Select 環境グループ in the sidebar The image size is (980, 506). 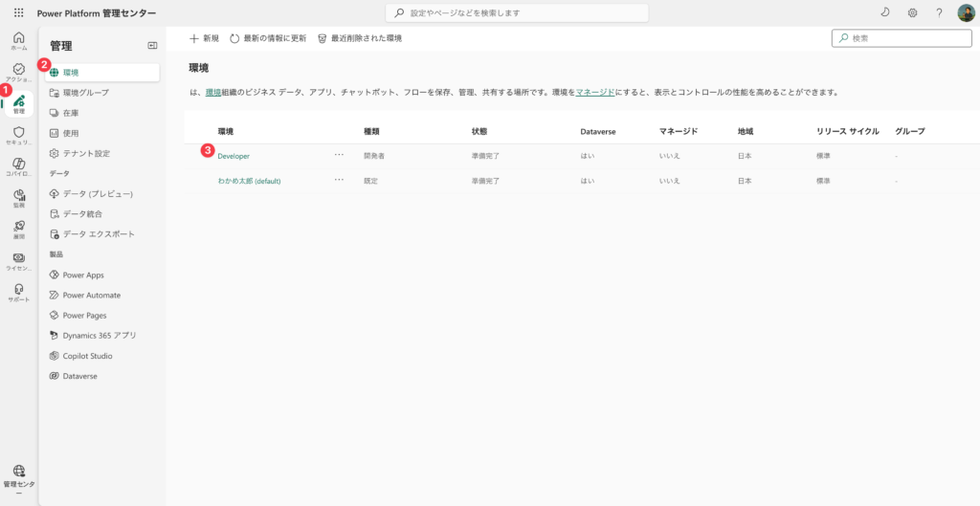click(85, 93)
